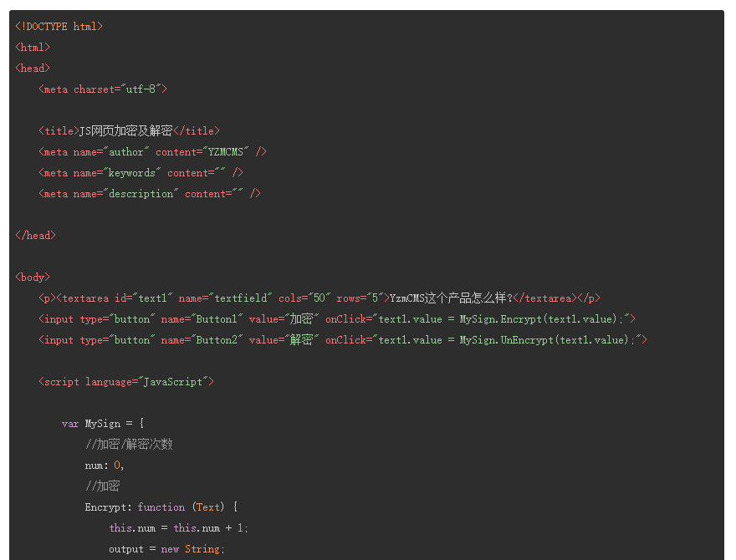Viewport: 736px width, 560px height.
Task: Click the comment //加密/解密次数
Action: 129,445
